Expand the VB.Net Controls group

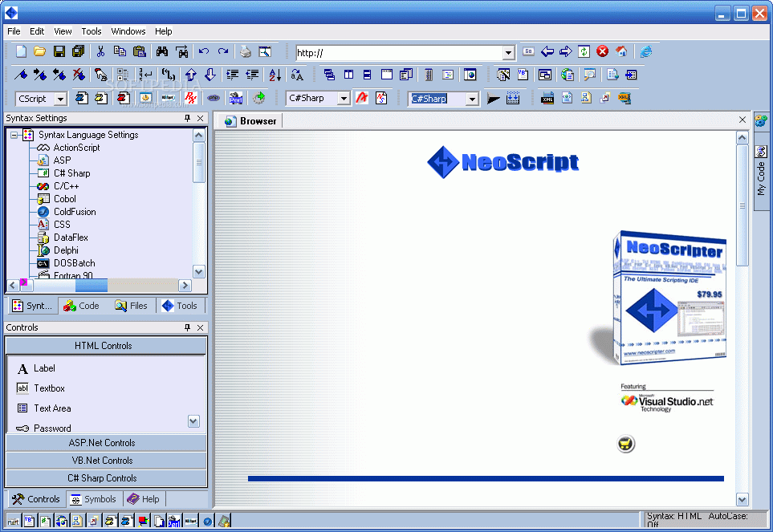[105, 460]
